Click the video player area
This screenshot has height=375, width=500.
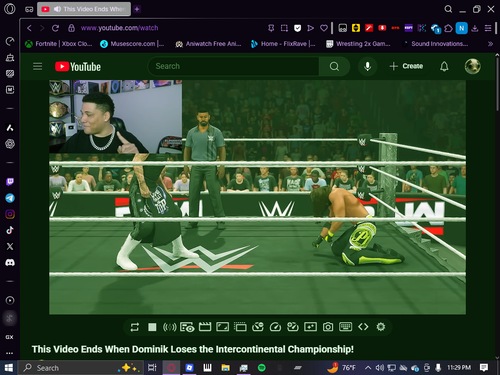[257, 197]
